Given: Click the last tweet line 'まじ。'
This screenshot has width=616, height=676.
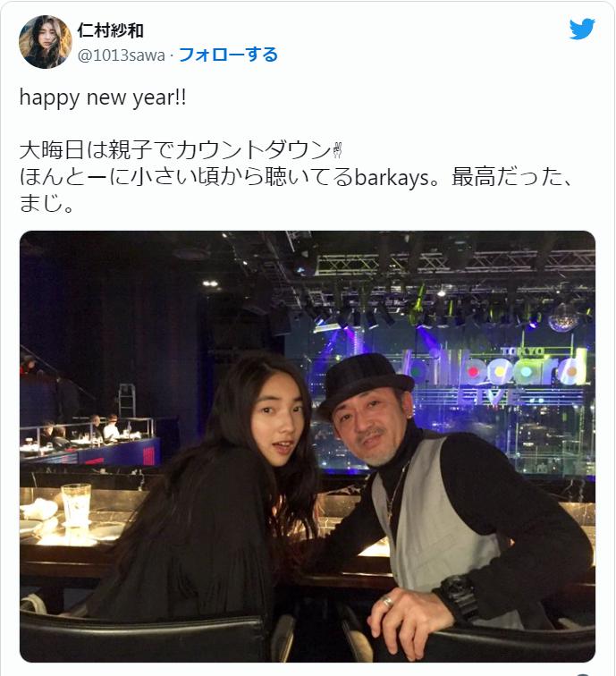Looking at the screenshot, I should tap(47, 204).
